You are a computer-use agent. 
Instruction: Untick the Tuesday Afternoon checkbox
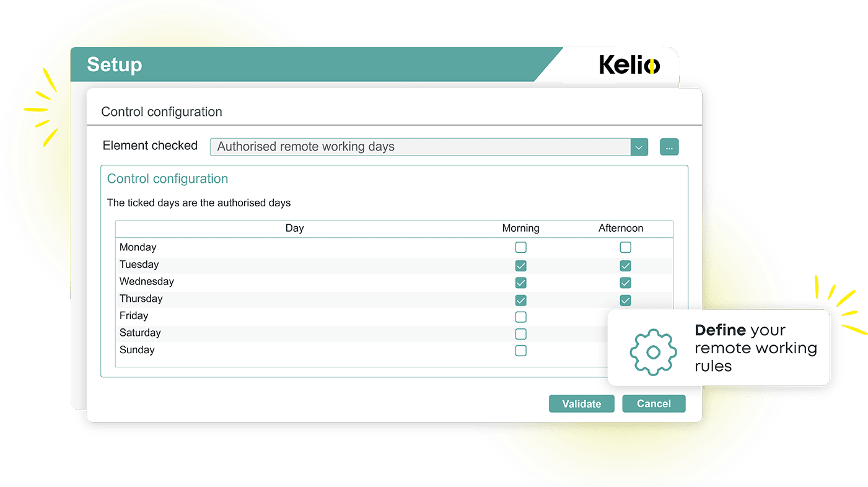pos(626,266)
